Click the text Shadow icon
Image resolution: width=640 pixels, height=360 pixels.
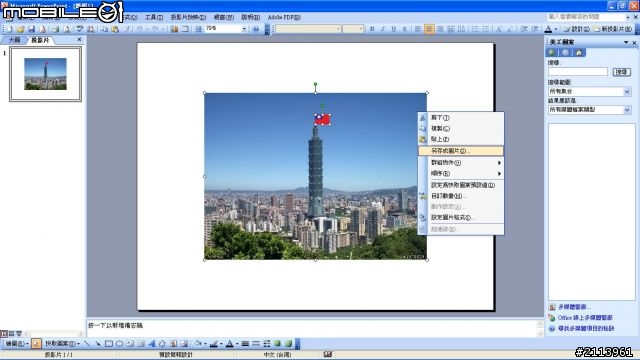[404, 29]
